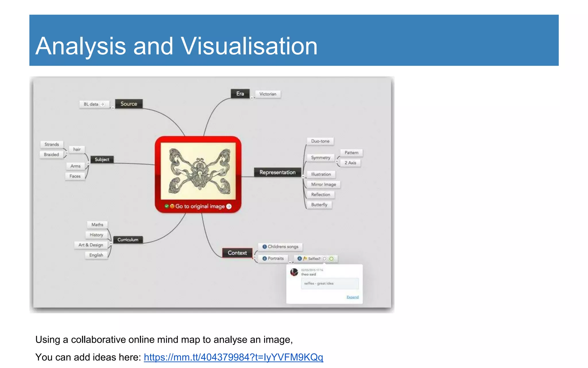Screen dimensions: 588x368
Task: Select the Representation topic node
Action: [277, 172]
